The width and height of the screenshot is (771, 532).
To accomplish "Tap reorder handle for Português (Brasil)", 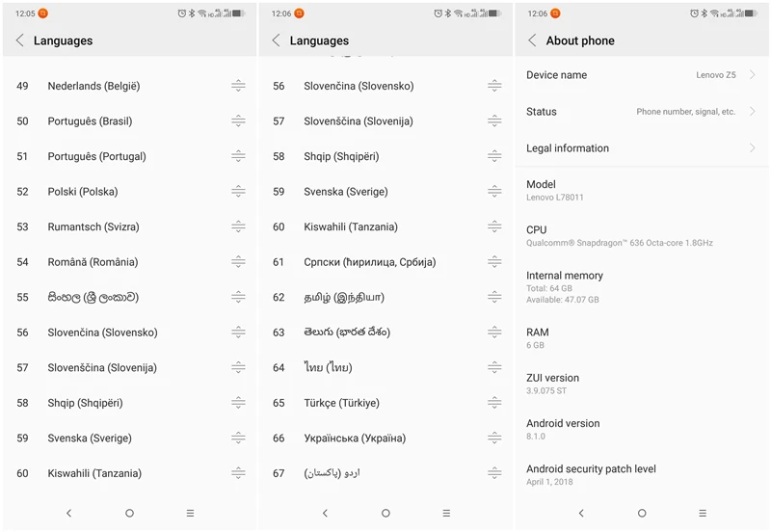I will [x=238, y=121].
